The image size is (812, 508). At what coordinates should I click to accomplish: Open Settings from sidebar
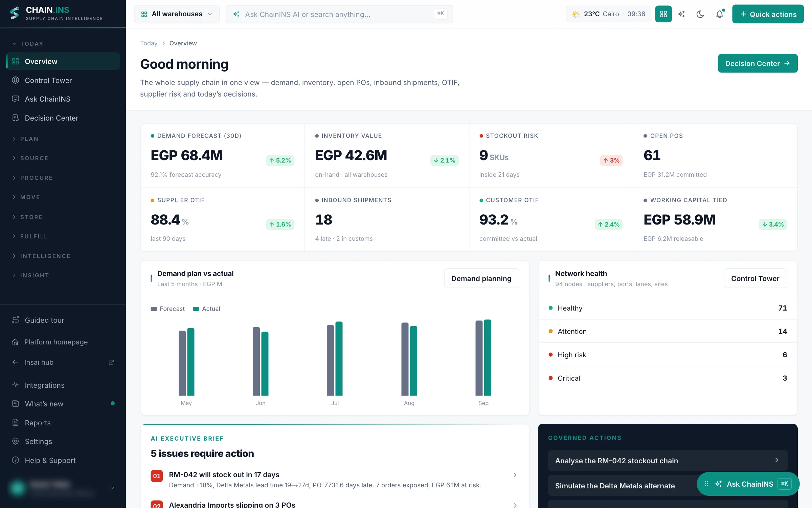pos(63,441)
